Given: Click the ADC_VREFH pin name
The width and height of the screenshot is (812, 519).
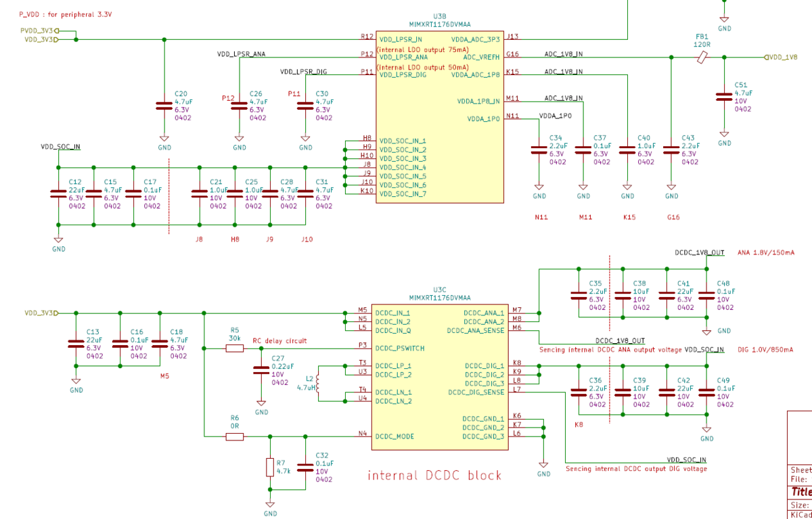Looking at the screenshot, I should point(481,57).
